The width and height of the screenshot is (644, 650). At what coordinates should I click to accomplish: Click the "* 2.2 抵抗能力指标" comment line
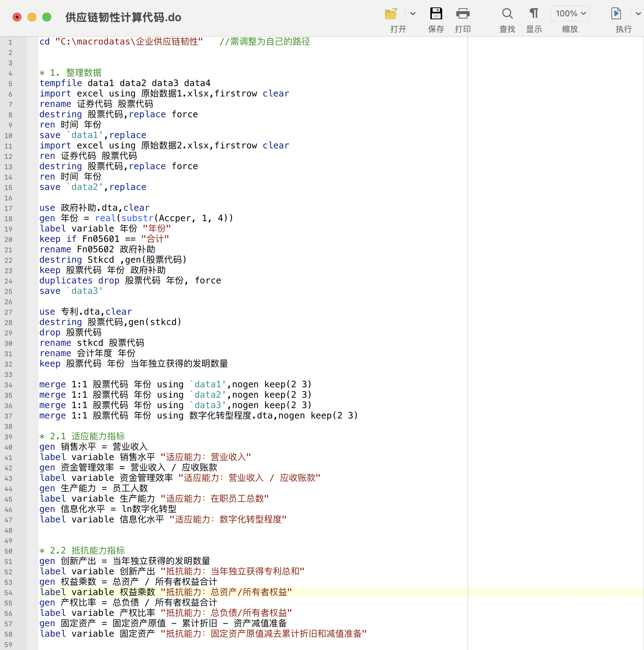click(x=82, y=551)
